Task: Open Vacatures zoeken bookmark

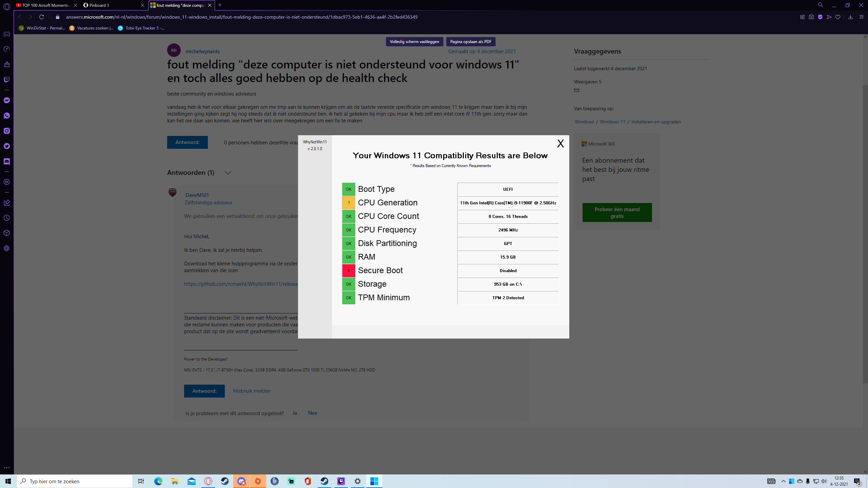Action: (x=92, y=28)
